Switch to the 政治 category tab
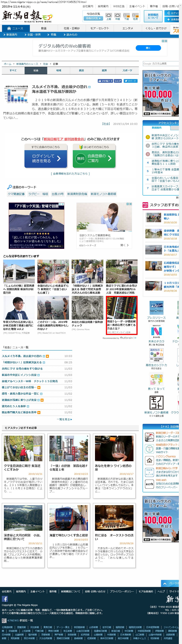182x644 pixels. [x=81, y=71]
